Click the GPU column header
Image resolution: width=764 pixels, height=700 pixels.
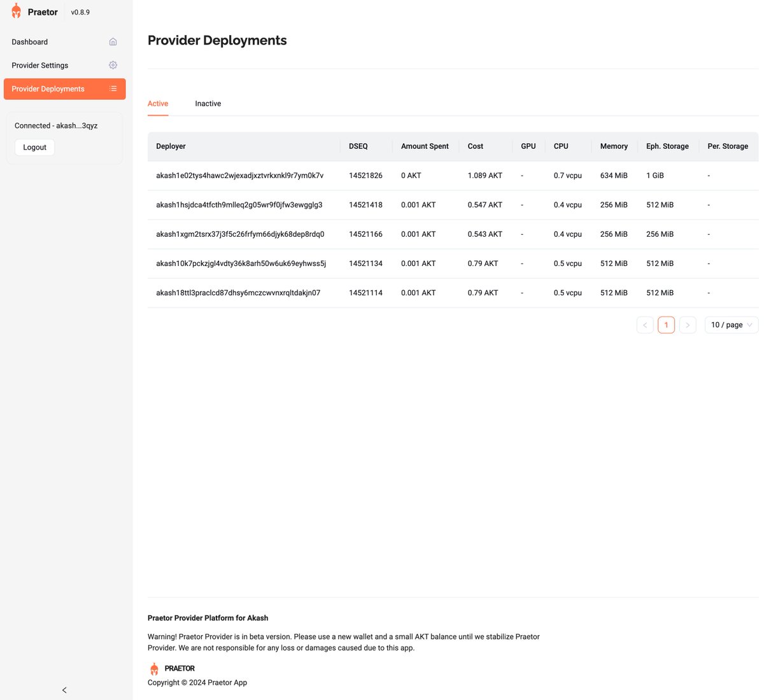(528, 146)
